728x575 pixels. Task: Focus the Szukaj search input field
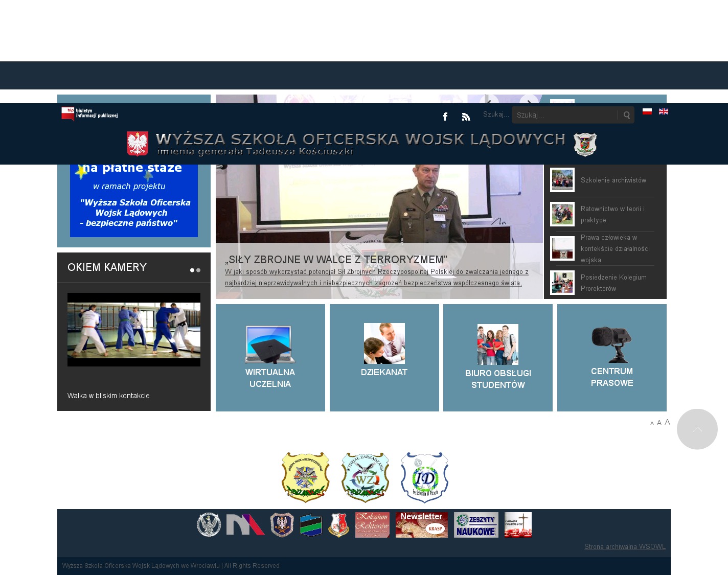click(565, 115)
